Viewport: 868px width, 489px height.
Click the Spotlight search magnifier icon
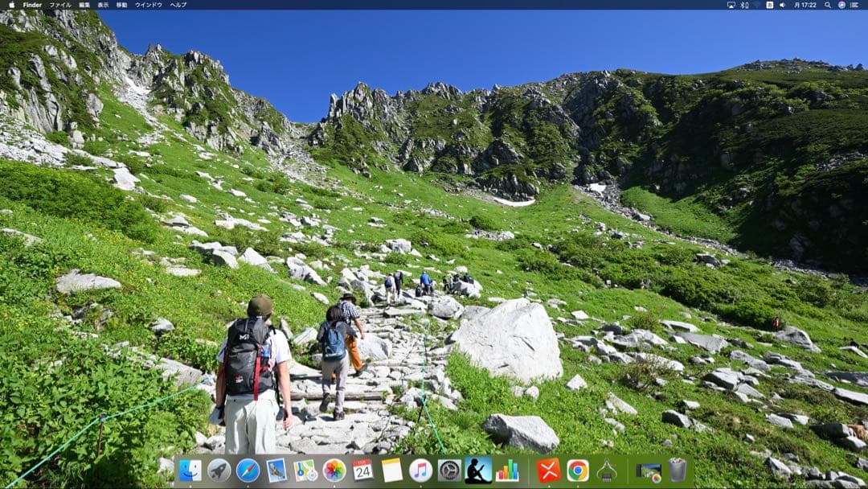pyautogui.click(x=828, y=5)
